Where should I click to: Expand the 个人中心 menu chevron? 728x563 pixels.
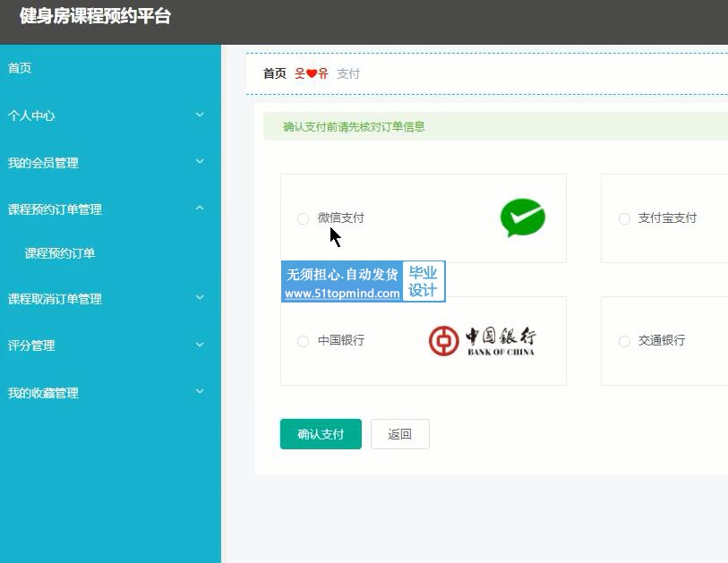click(200, 115)
